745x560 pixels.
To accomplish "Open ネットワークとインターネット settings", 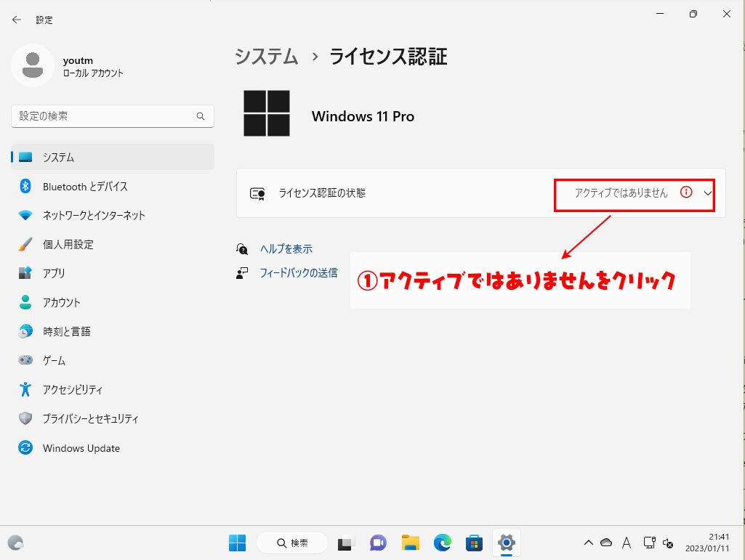I will (x=94, y=215).
